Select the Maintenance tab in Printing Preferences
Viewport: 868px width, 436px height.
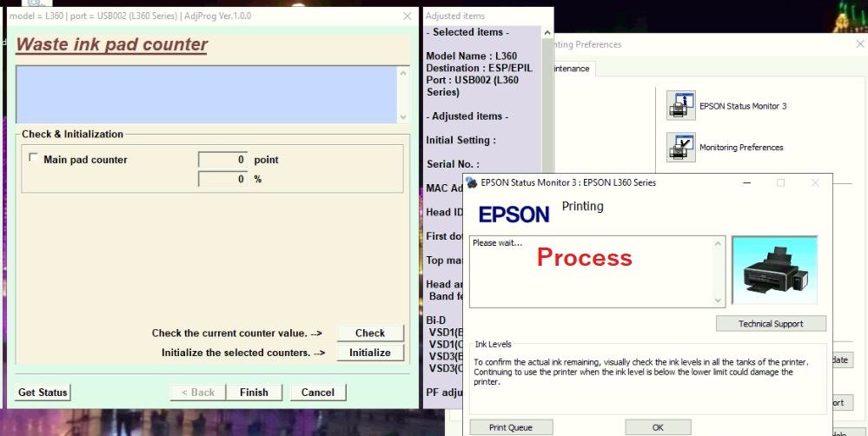pos(572,69)
